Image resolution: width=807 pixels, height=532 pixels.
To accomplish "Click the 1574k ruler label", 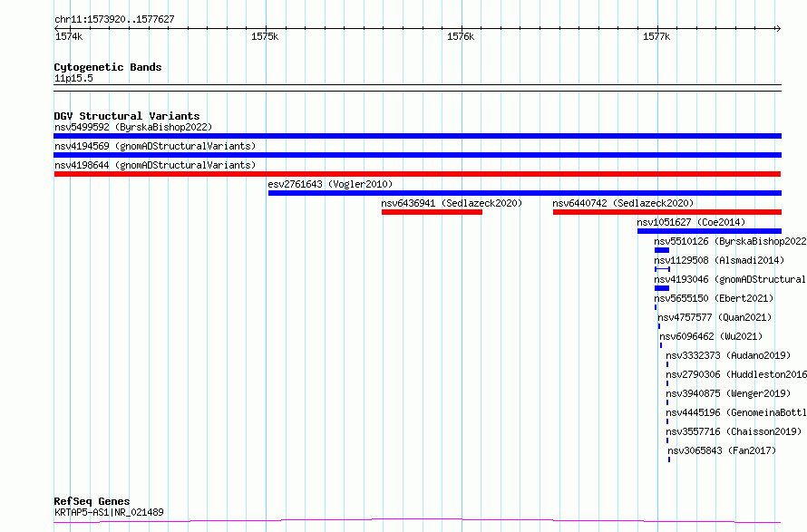I will click(69, 36).
